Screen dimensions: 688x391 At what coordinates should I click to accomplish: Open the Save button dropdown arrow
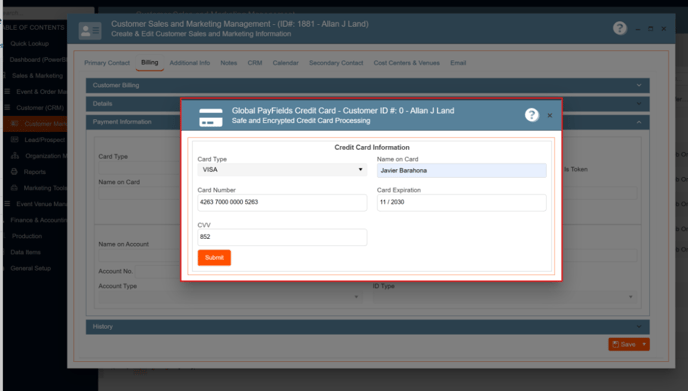coord(644,344)
